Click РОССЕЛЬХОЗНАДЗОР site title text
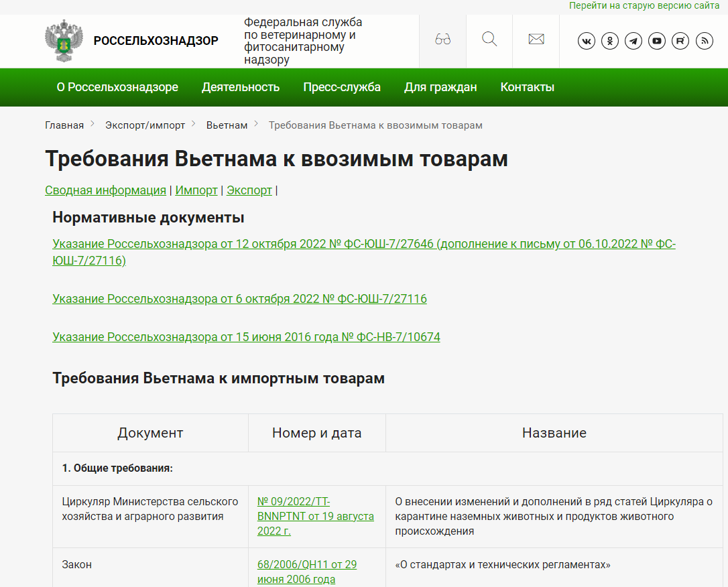Image resolution: width=728 pixels, height=587 pixels. [x=156, y=41]
